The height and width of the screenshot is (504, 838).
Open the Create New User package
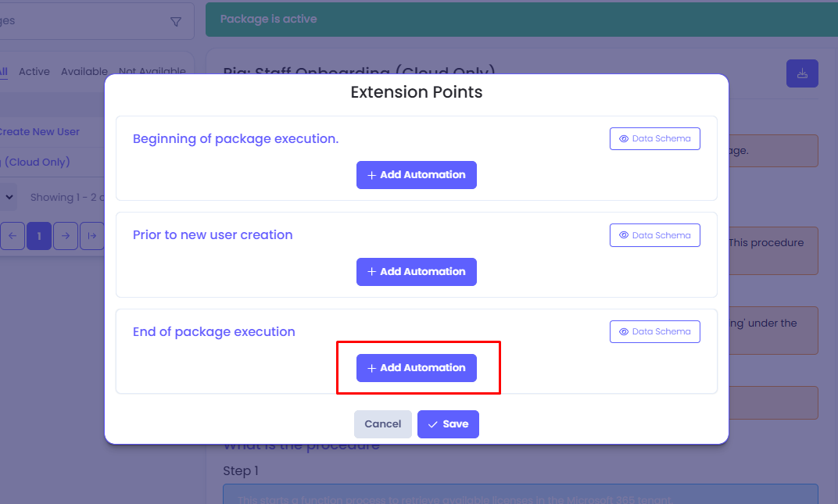pos(40,131)
